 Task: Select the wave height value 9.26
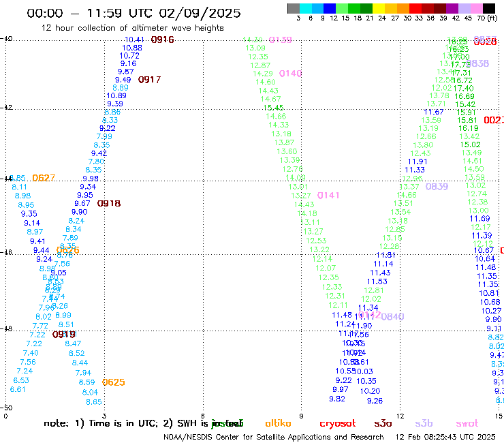[x=375, y=401]
